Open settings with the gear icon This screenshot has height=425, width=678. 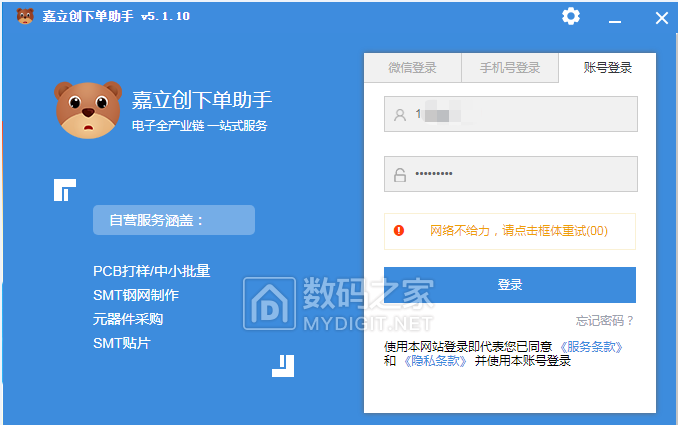click(x=571, y=16)
